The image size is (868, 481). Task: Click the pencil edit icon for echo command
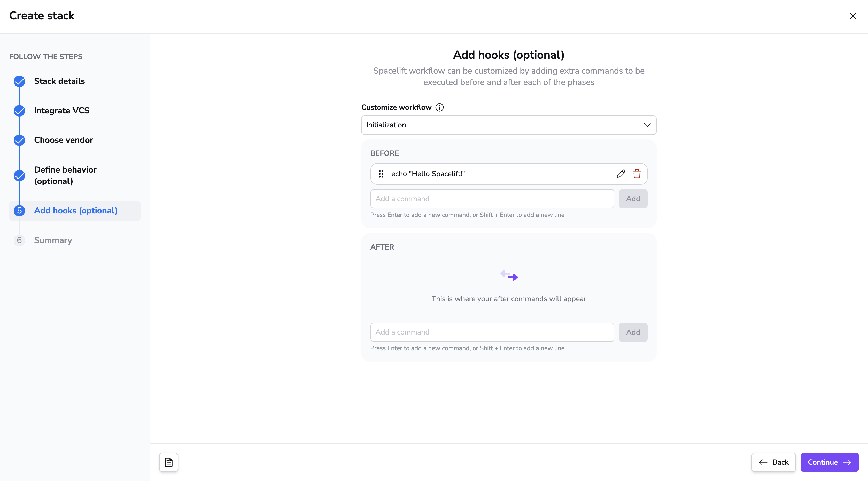621,174
